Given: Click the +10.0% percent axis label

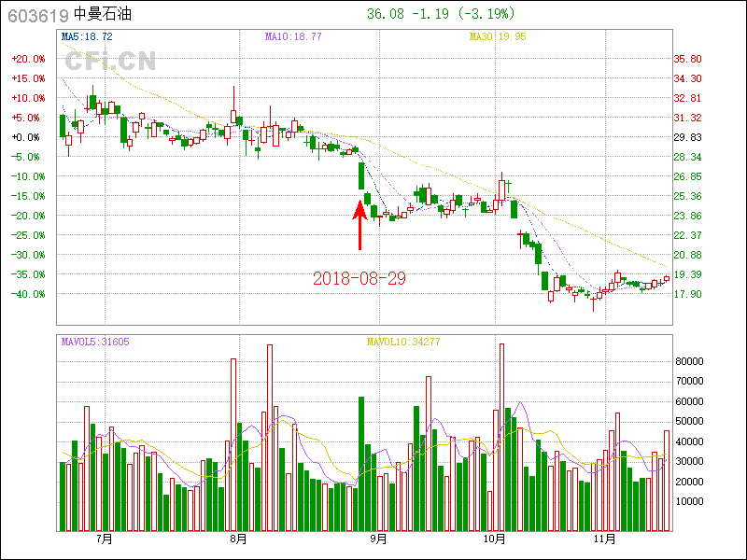Looking at the screenshot, I should [29, 98].
